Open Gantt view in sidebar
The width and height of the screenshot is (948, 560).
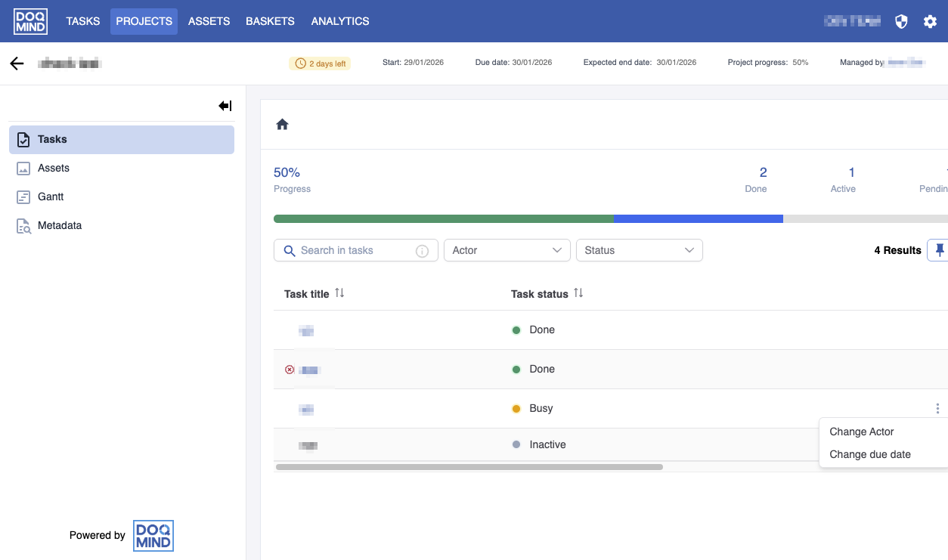click(51, 196)
